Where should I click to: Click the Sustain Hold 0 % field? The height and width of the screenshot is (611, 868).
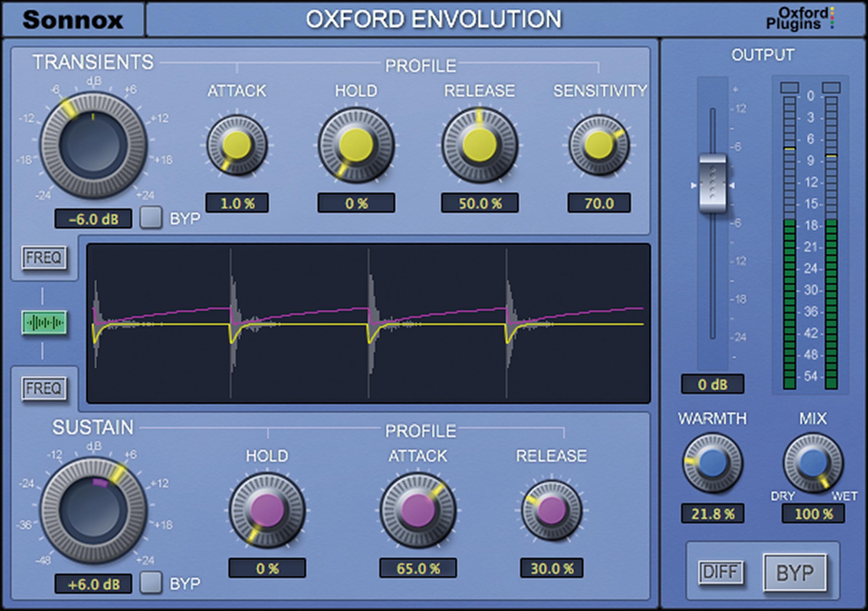pyautogui.click(x=267, y=568)
